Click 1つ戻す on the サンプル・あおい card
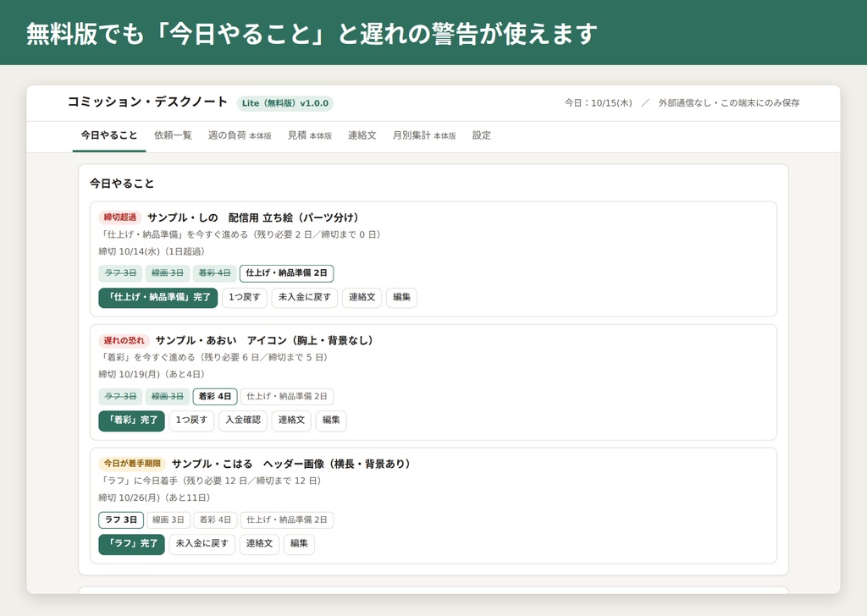 point(191,421)
